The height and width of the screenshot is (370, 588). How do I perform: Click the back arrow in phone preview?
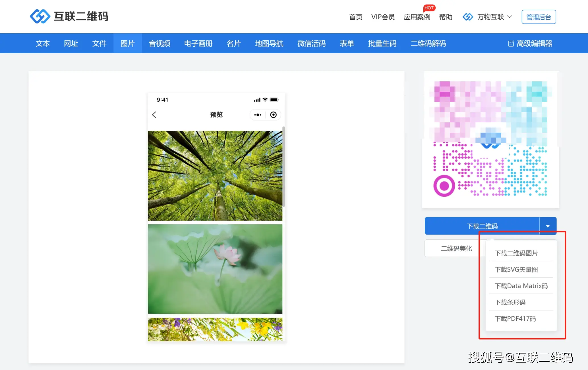coord(154,115)
